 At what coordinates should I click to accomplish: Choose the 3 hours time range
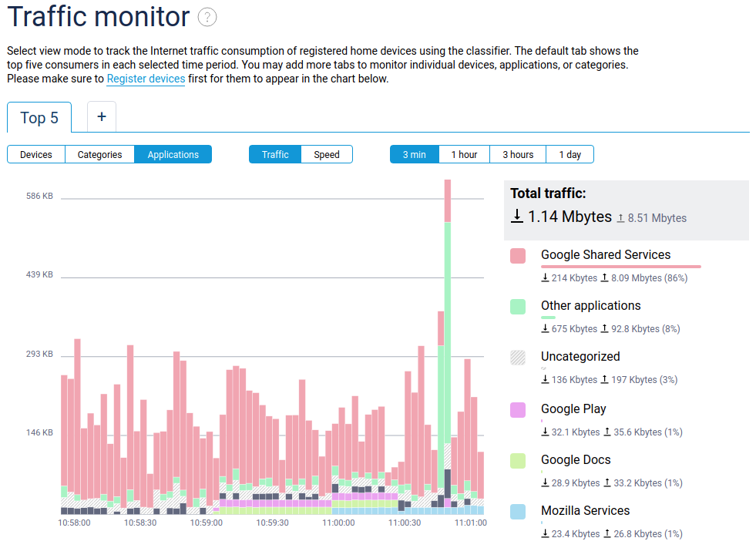518,155
